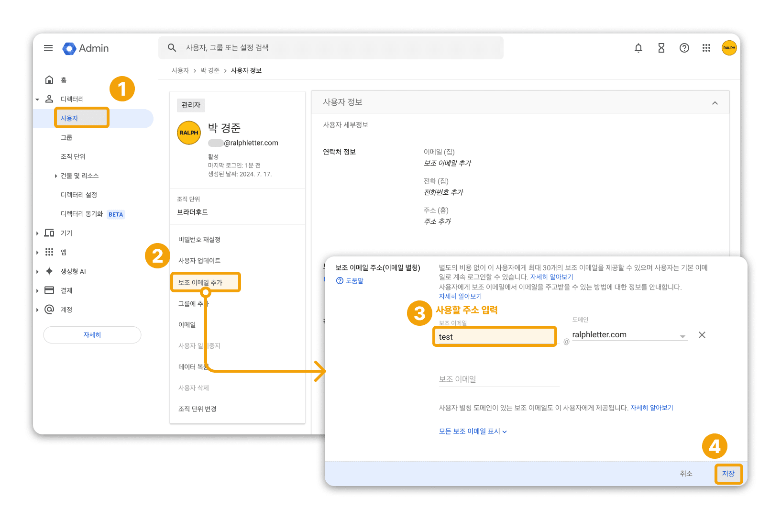Click the alias input containing test
Viewport: 781px width, 532px height.
pos(495,337)
